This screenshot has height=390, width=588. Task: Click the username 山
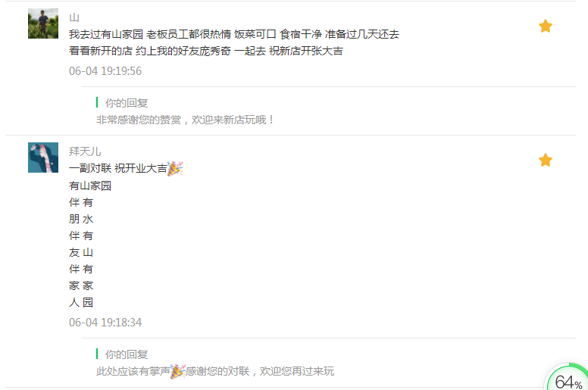click(74, 17)
